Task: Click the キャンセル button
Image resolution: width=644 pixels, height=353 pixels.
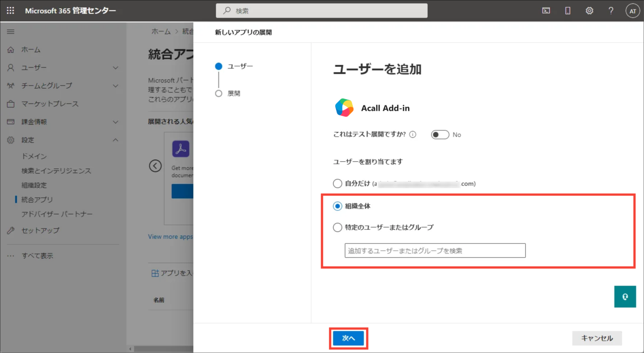Action: pyautogui.click(x=597, y=338)
